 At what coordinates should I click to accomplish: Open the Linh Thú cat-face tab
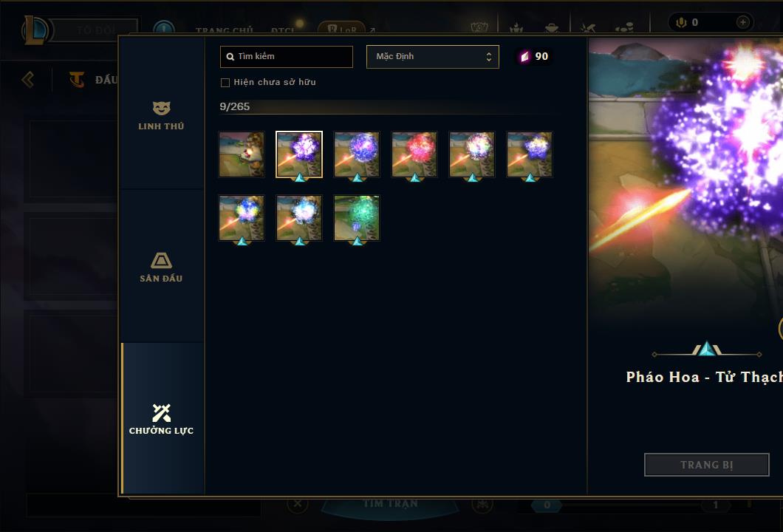click(161, 116)
